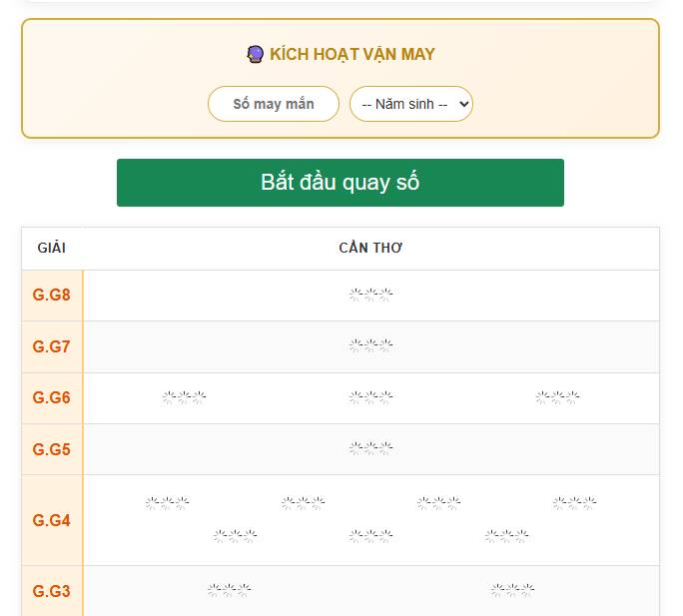The image size is (683, 616).
Task: Click the loading spinner in the G.G5 row
Action: (370, 448)
